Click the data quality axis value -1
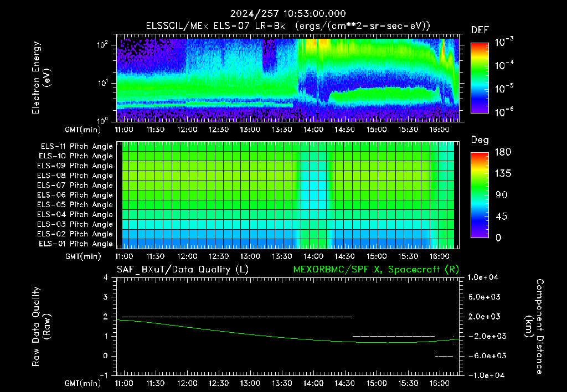Screen dimensions: 567x392 [x=104, y=375]
